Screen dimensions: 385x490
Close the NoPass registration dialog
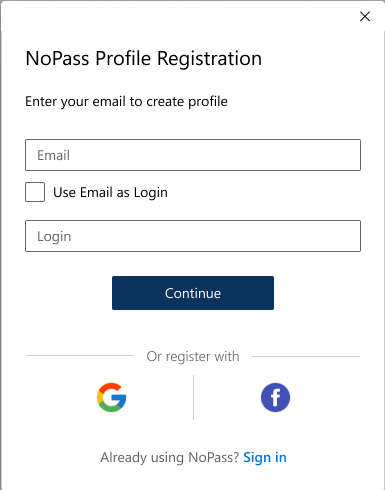click(x=365, y=16)
